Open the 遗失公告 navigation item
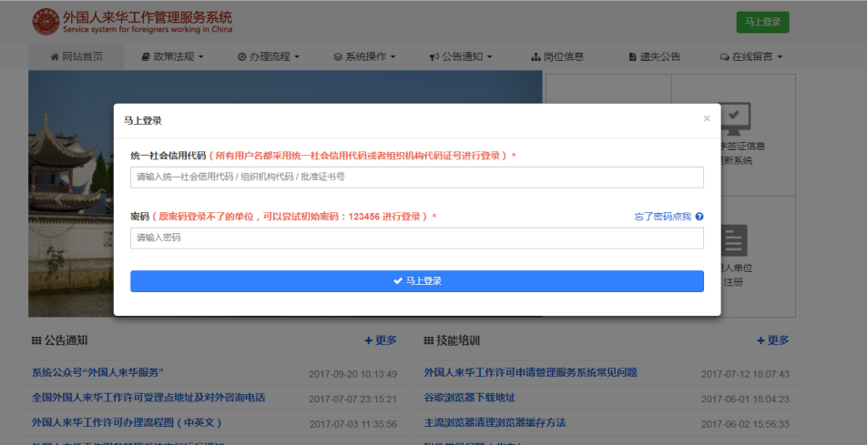868x445 pixels. point(654,56)
